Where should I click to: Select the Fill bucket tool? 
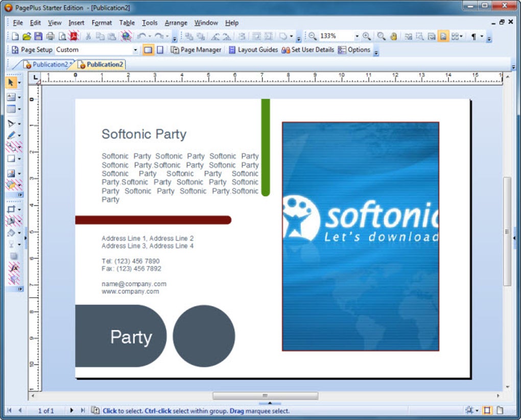click(x=11, y=233)
